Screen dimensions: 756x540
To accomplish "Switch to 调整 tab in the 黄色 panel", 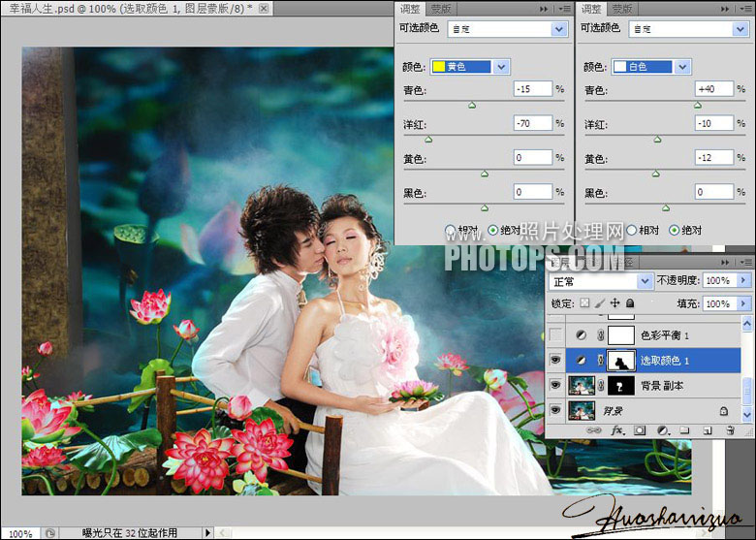I will pyautogui.click(x=410, y=9).
